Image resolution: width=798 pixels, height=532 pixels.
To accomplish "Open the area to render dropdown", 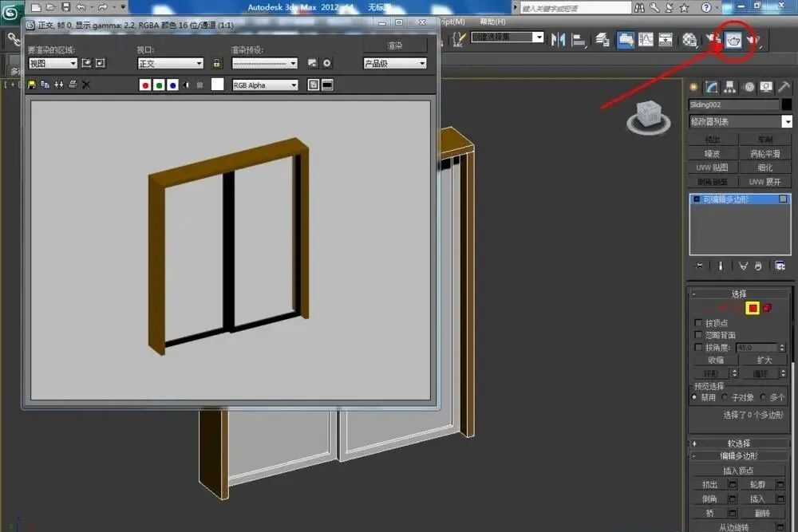I will pyautogui.click(x=53, y=63).
